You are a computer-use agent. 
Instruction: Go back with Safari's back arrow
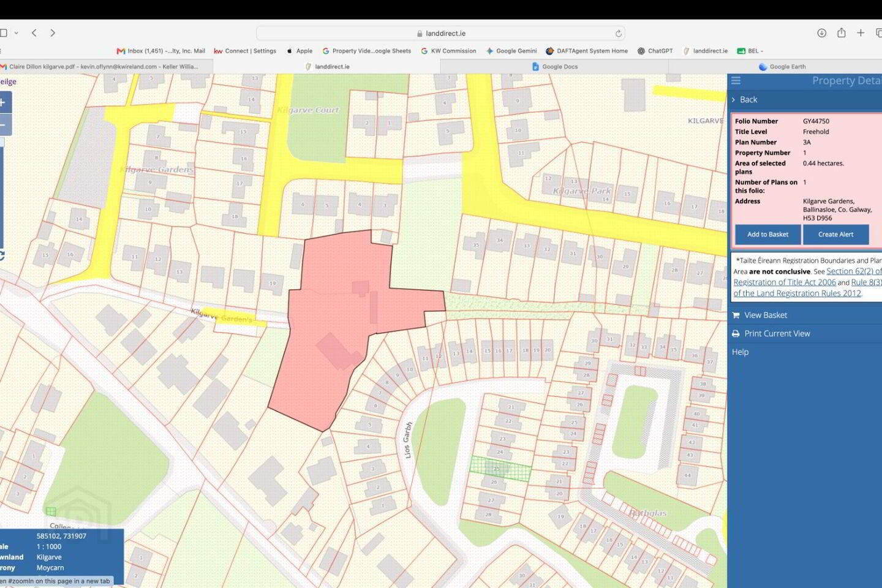coord(34,33)
